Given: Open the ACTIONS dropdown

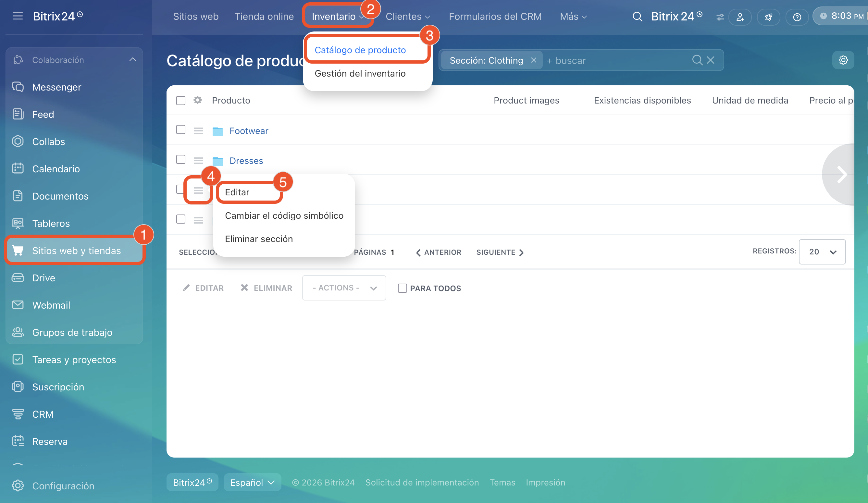Looking at the screenshot, I should 344,288.
